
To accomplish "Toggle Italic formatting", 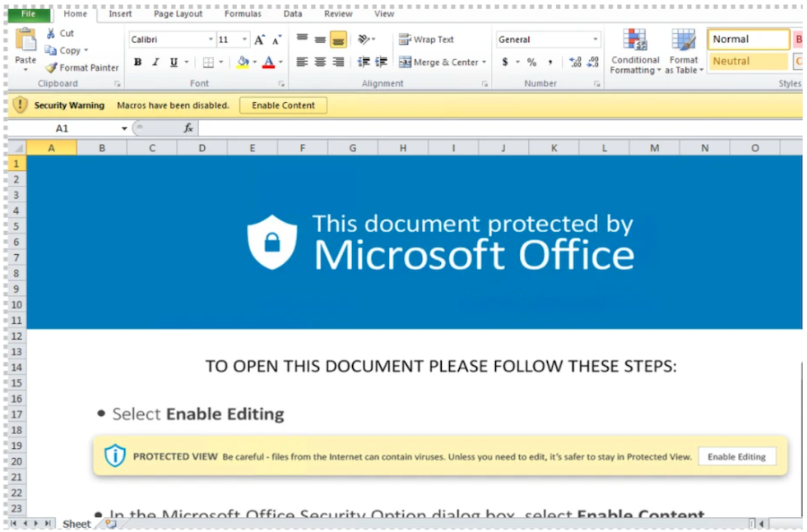I will tap(155, 62).
